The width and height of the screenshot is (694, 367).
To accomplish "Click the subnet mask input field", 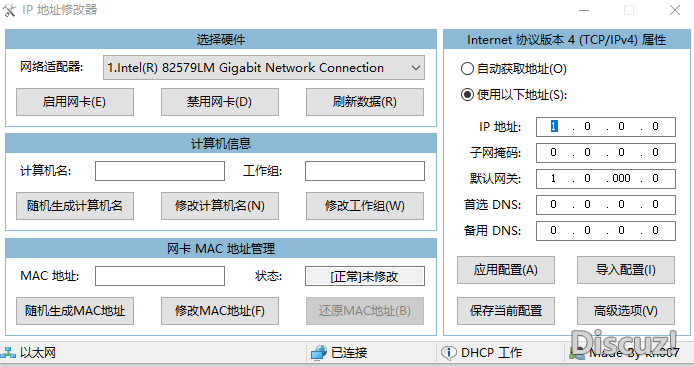I will pyautogui.click(x=605, y=153).
